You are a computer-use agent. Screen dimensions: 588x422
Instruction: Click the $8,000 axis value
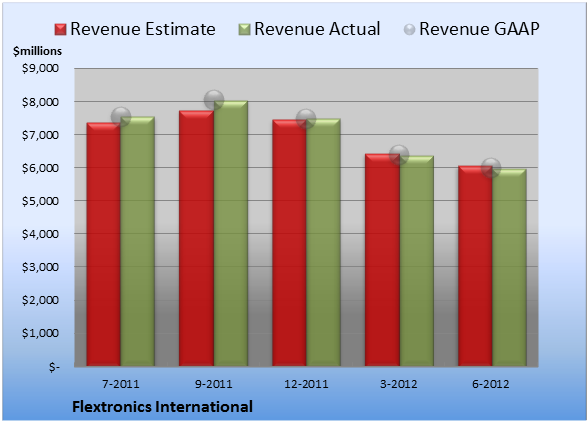(40, 102)
